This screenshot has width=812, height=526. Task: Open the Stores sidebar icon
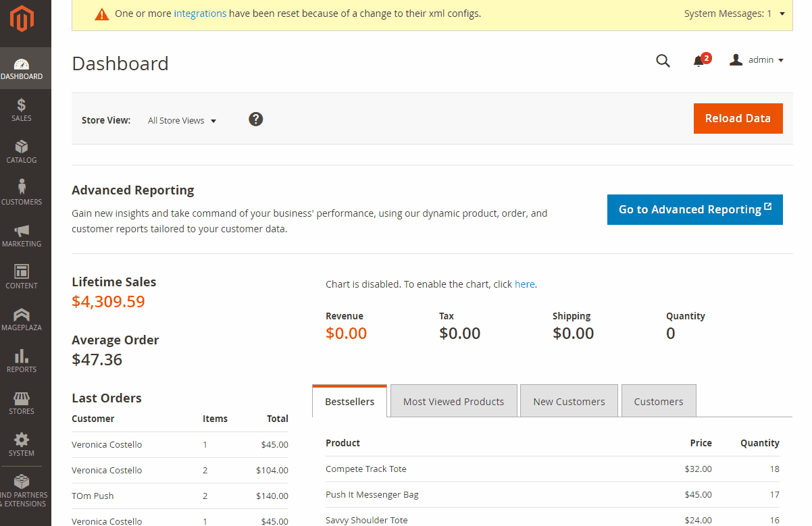point(22,402)
